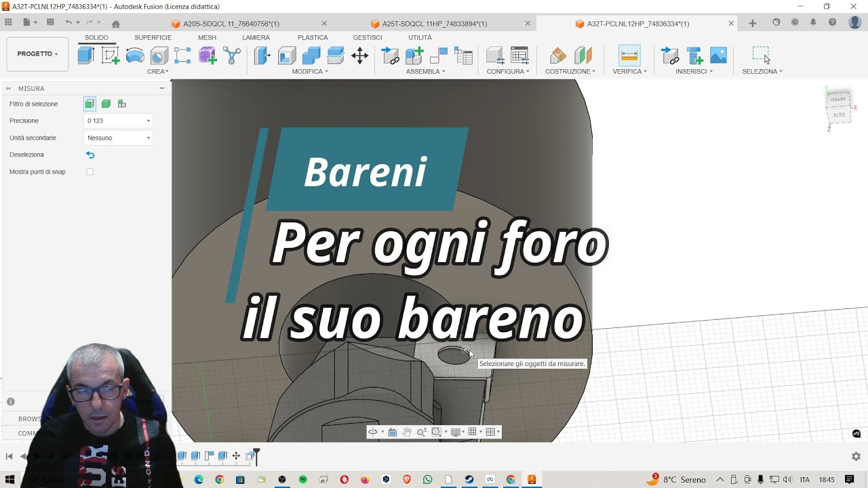The image size is (868, 488).
Task: Open the Orbit navigation tool
Action: click(373, 432)
